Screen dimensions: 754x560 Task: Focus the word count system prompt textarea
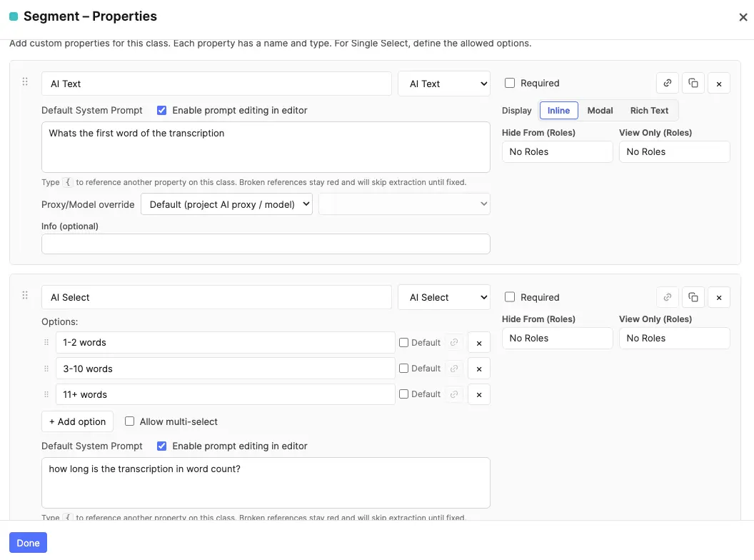point(266,483)
